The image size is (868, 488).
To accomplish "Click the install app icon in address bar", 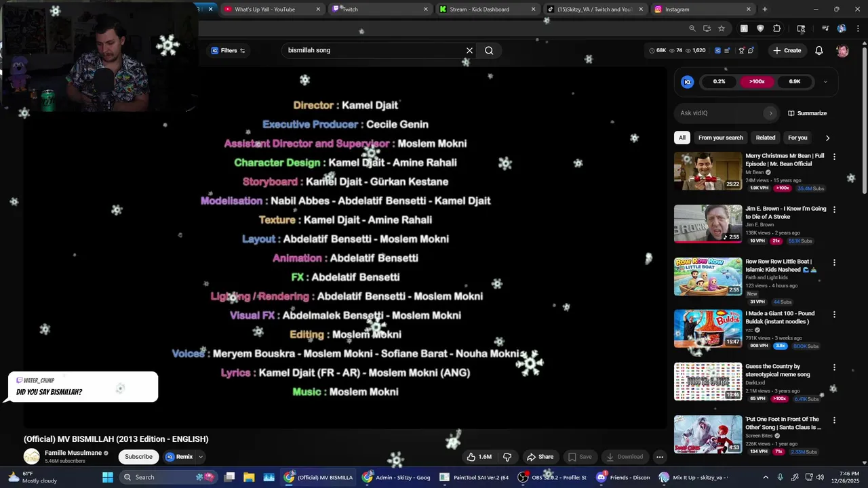I will [707, 28].
